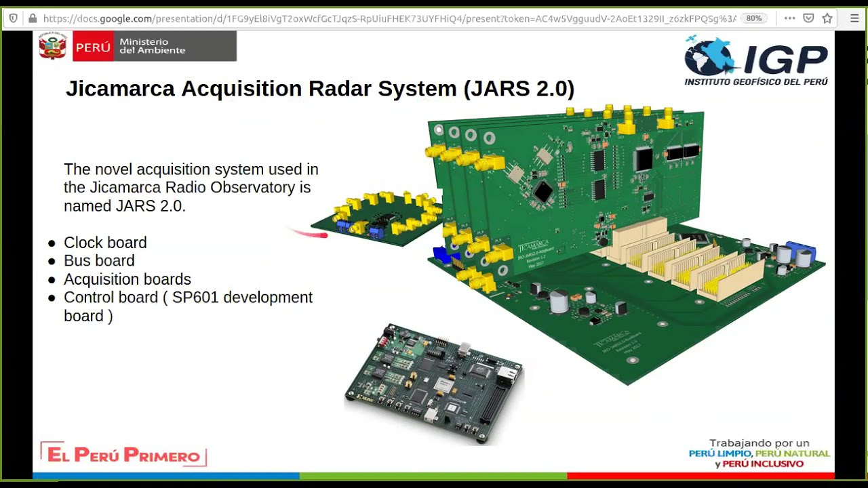Save the page to Pocket

(x=808, y=18)
